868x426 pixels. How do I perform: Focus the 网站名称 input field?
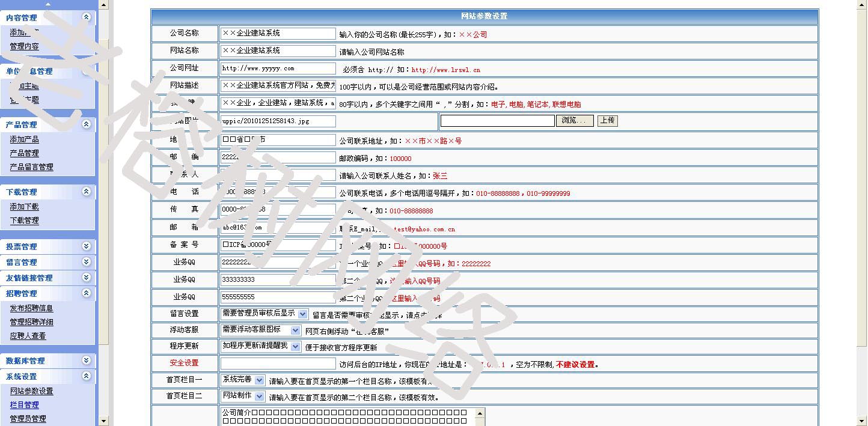pos(278,51)
